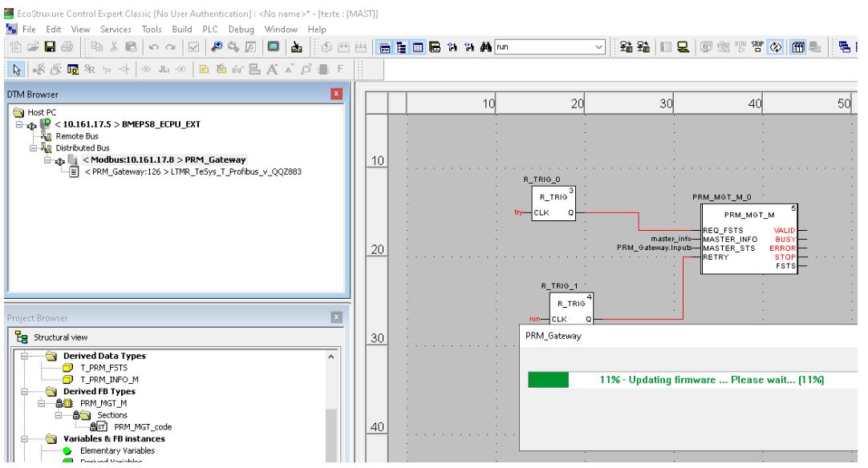Click the Print icon in toolbar
868x468 pixels.
pyautogui.click(x=67, y=47)
